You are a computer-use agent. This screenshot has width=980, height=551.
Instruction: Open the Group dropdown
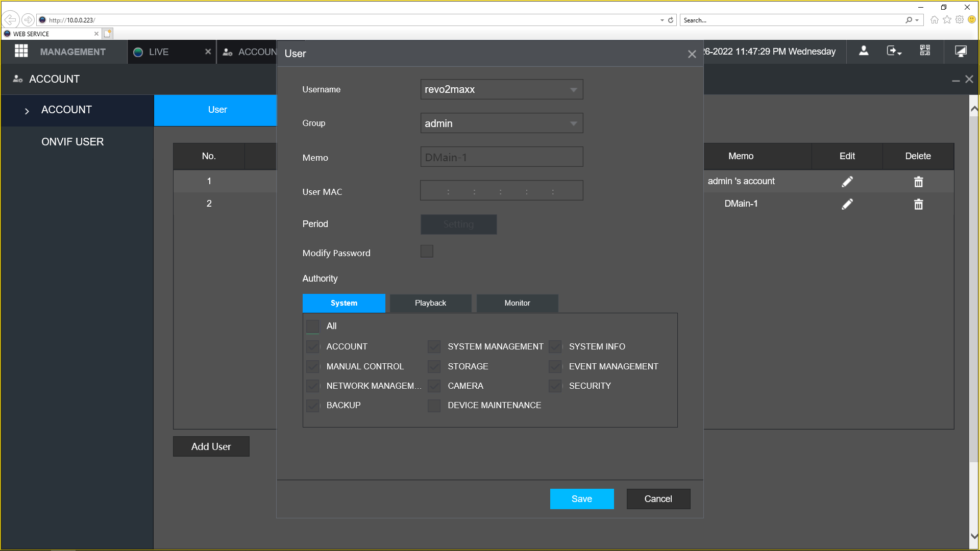pos(501,123)
